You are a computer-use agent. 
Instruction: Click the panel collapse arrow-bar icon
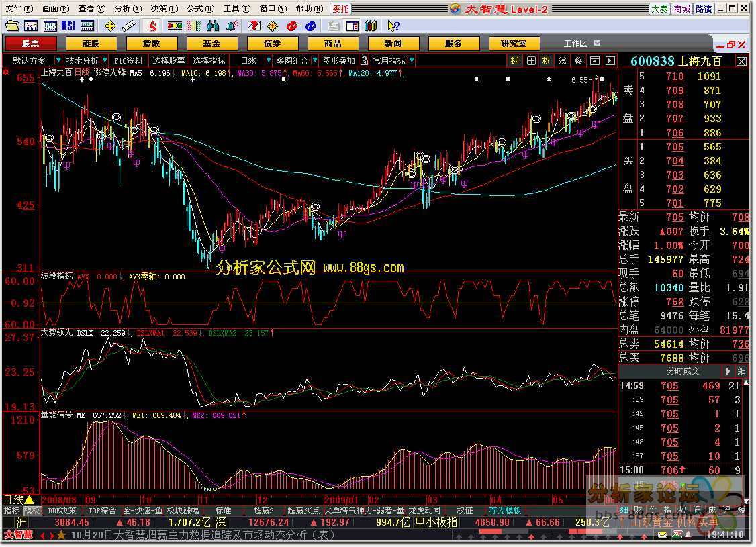coord(610,60)
